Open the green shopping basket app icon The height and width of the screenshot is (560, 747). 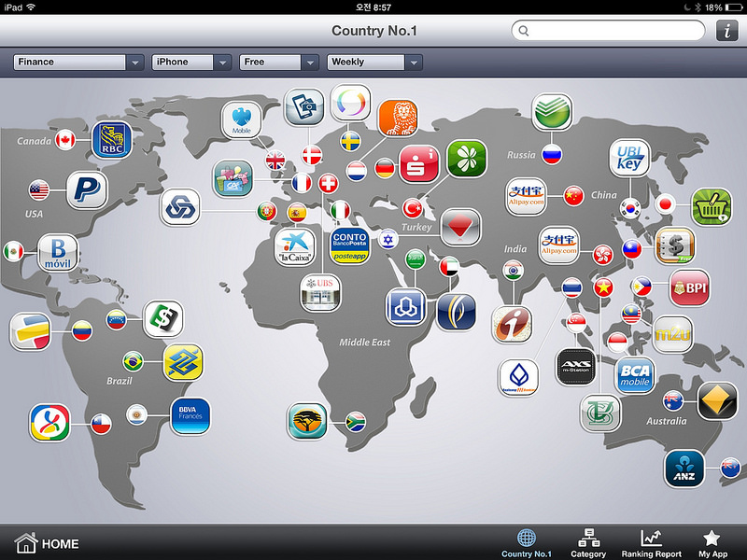click(712, 207)
